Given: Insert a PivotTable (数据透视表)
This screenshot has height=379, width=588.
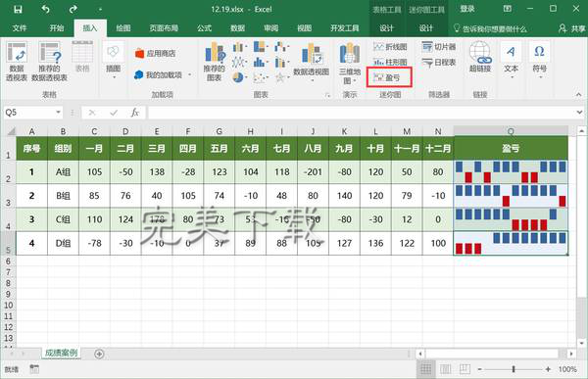Looking at the screenshot, I should (17, 62).
